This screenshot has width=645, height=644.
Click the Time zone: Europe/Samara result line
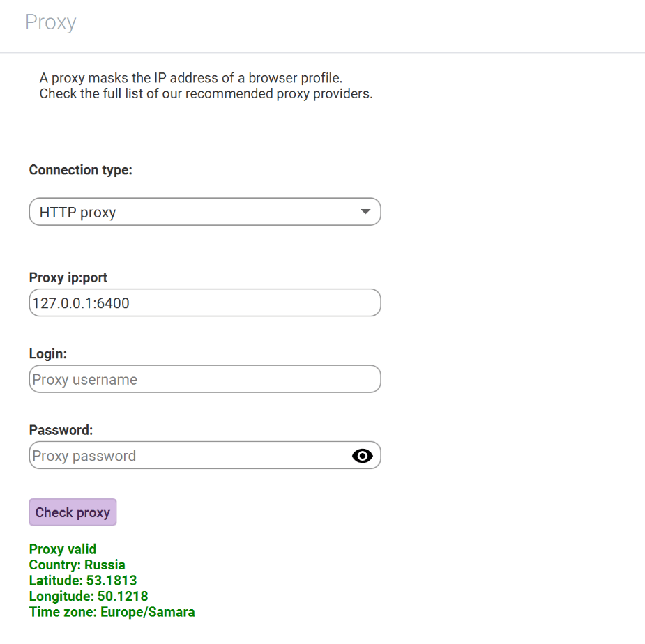coord(112,611)
